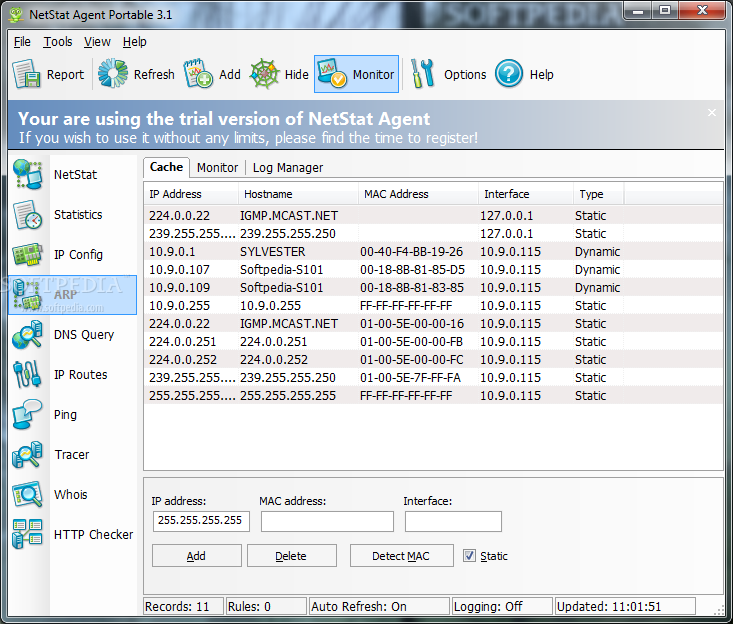The image size is (733, 624).
Task: Close the trial version banner
Action: point(711,113)
